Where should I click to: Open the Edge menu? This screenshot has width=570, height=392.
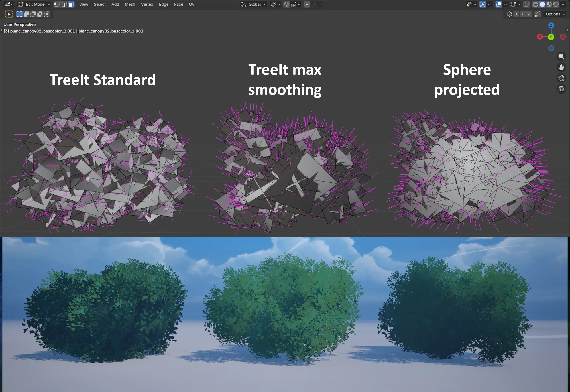(164, 4)
